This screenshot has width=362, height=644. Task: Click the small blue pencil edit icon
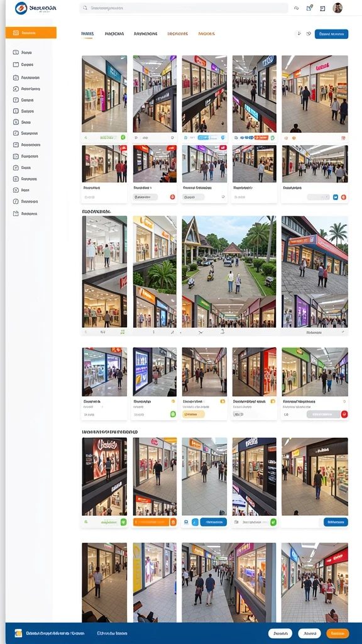195,522
